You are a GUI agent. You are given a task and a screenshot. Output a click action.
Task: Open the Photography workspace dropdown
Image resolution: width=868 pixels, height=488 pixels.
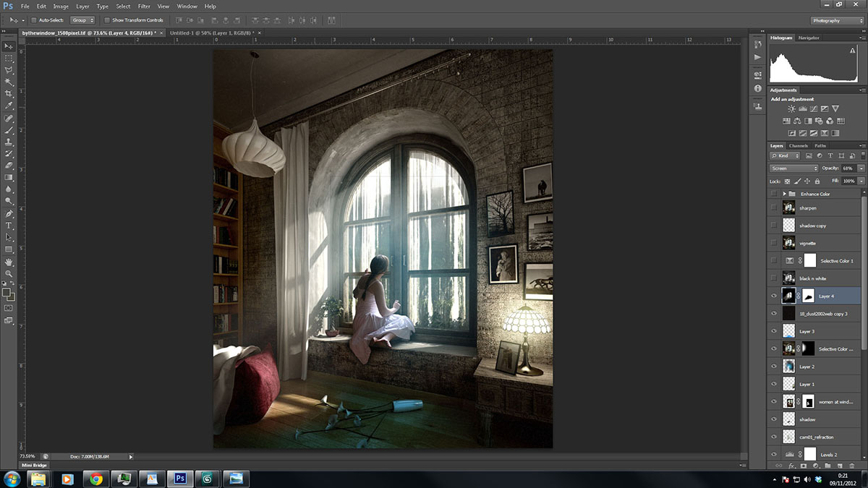[x=838, y=21]
